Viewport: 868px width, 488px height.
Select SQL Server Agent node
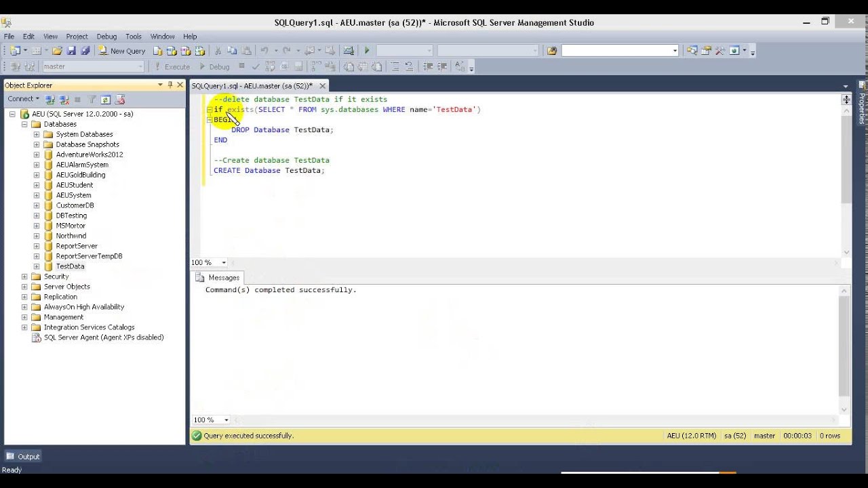[x=104, y=338]
